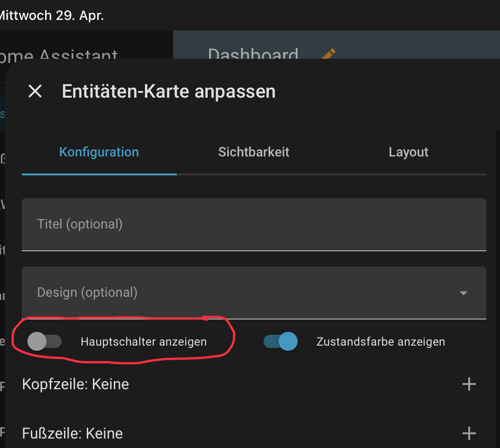Image resolution: width=500 pixels, height=448 pixels.
Task: Click the pencil edit icon beside Dashboard
Action: (328, 54)
